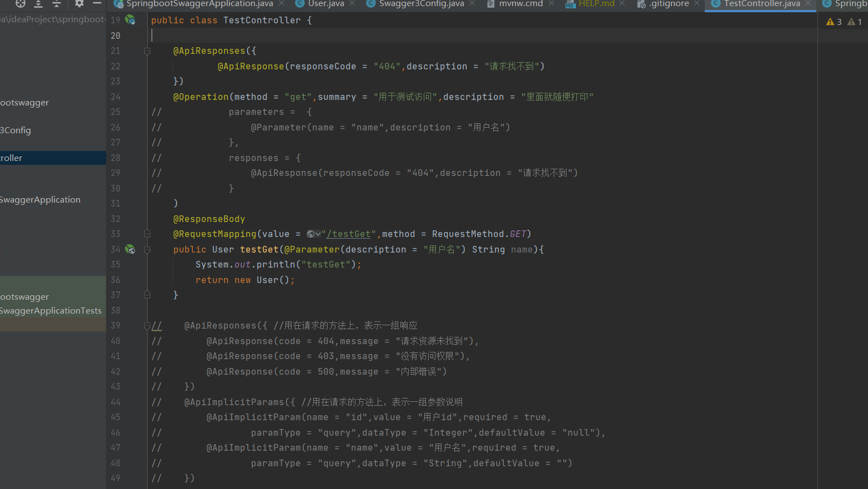The image size is (868, 489).
Task: Click the mvnw.cmd file icon in tab
Action: [x=491, y=4]
